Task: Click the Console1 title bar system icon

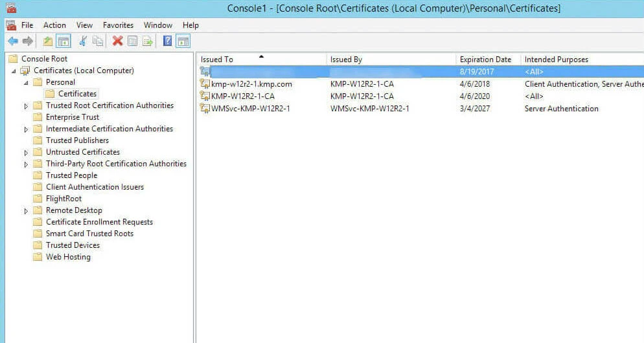Action: 11,7
